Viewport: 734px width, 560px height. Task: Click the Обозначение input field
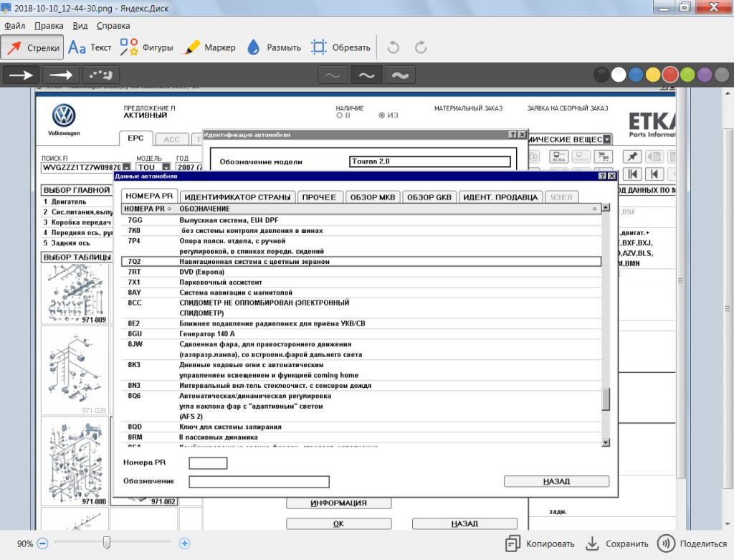pos(259,482)
